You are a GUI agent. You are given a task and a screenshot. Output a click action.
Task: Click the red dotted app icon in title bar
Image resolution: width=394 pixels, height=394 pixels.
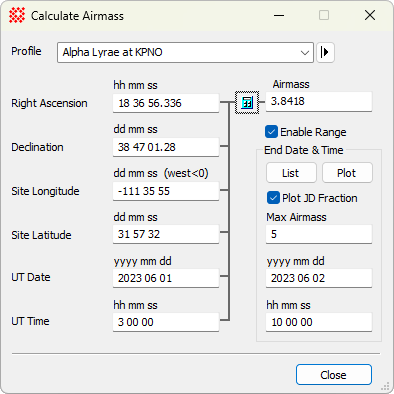coord(17,15)
